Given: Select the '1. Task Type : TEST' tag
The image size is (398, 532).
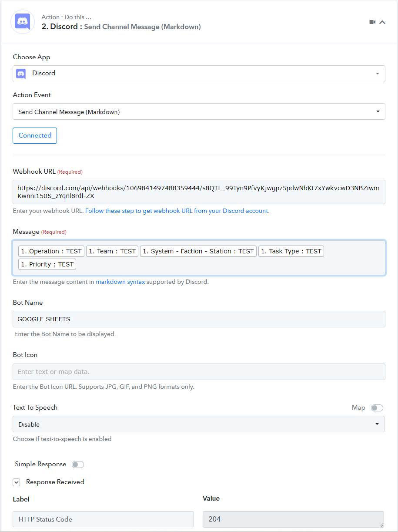Looking at the screenshot, I should pos(291,251).
